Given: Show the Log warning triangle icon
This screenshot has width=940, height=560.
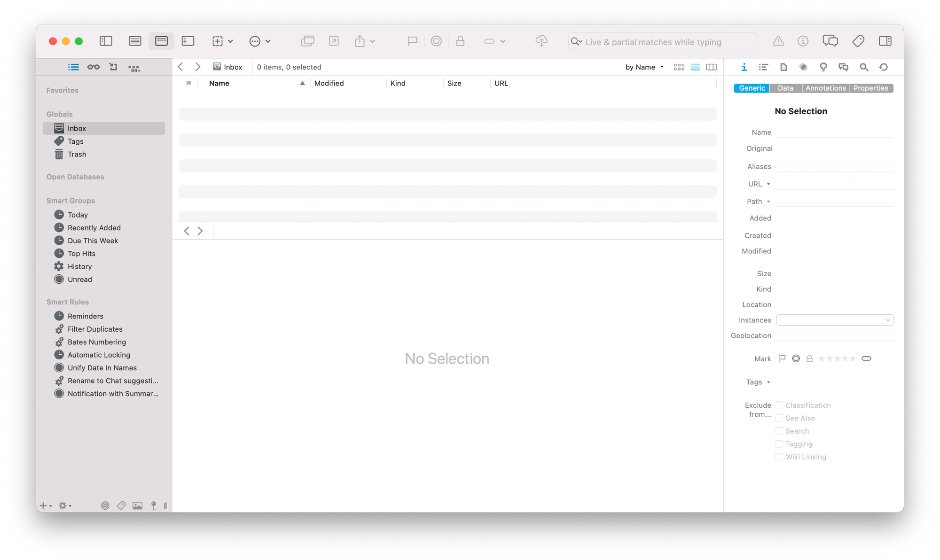Looking at the screenshot, I should pyautogui.click(x=778, y=41).
